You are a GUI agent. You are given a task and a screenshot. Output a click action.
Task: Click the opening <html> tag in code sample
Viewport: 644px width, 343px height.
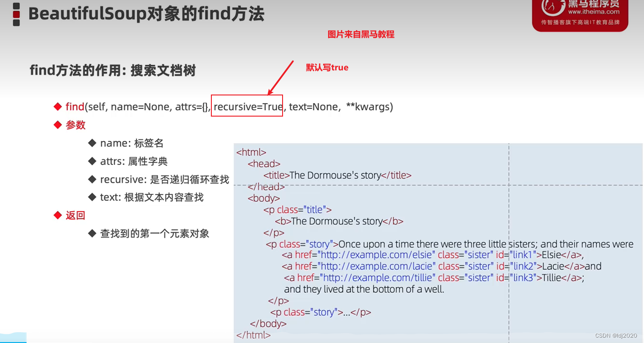(x=251, y=153)
